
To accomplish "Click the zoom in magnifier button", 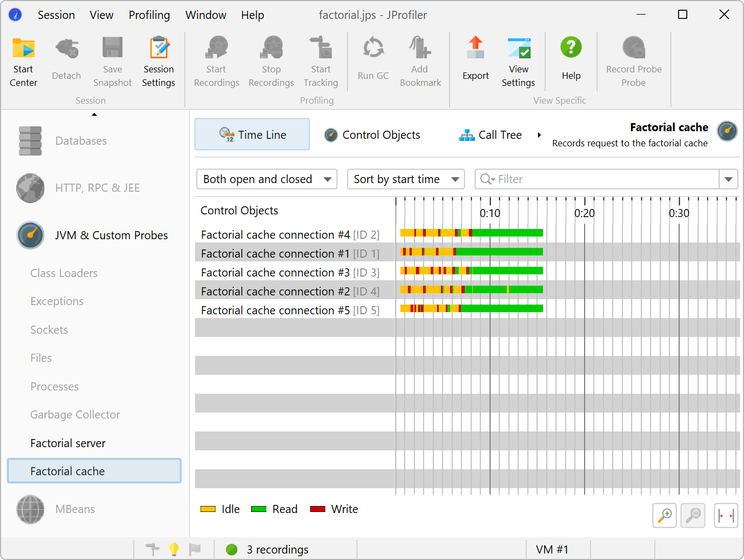I will [x=665, y=516].
